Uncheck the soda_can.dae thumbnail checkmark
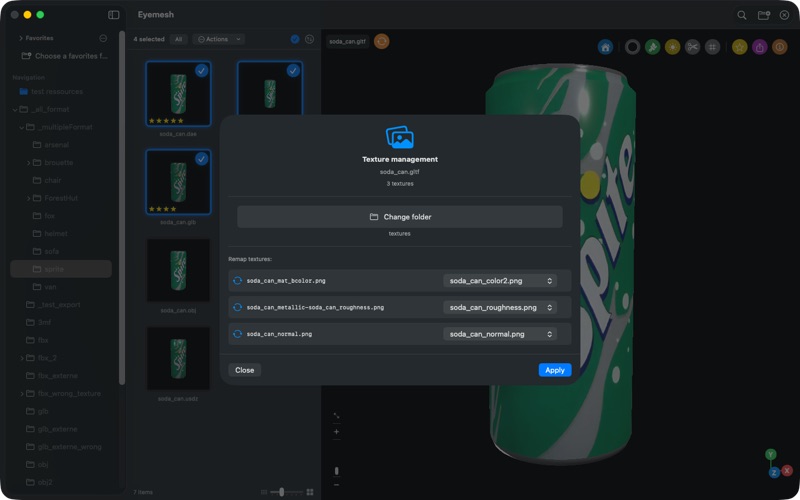Image resolution: width=800 pixels, height=500 pixels. 202,71
